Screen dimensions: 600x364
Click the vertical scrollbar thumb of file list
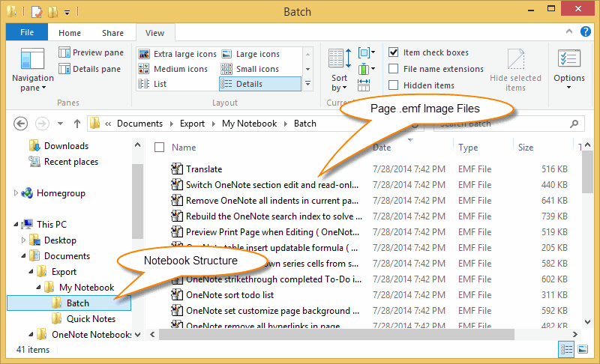587,172
